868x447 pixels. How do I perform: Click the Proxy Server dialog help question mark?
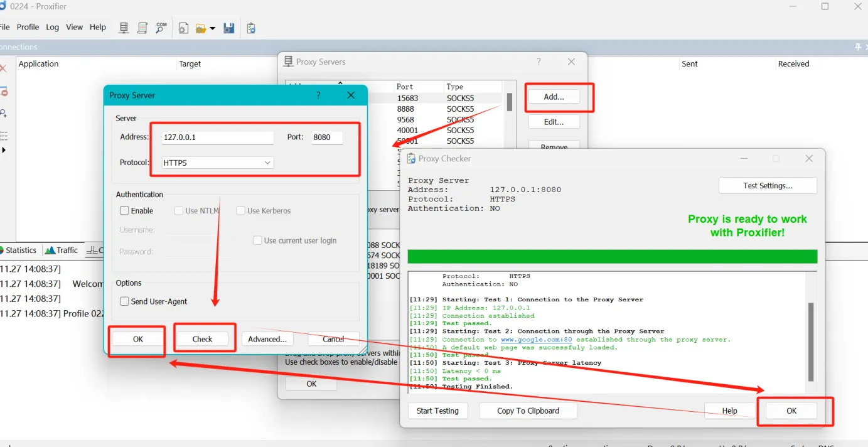[318, 95]
